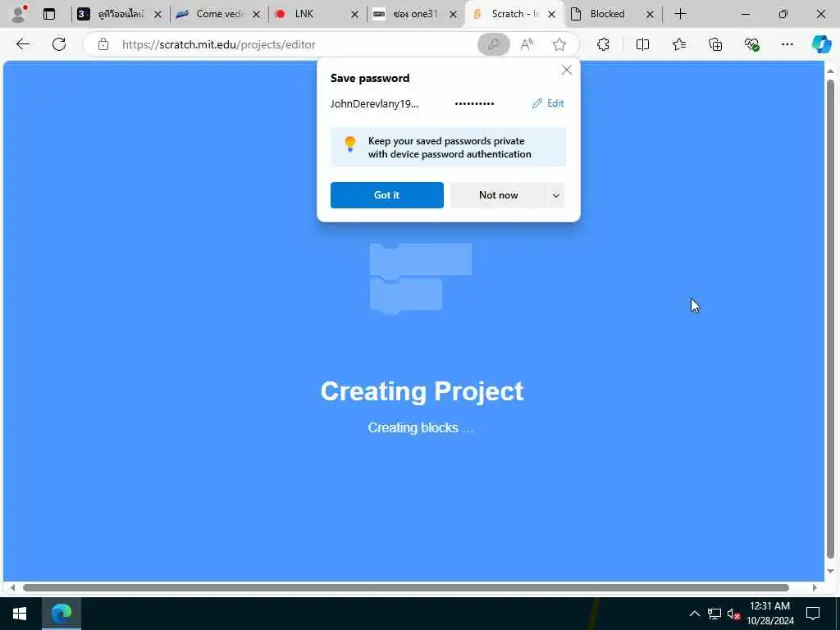Image resolution: width=840 pixels, height=630 pixels.
Task: Open Settings and more ellipsis menu
Action: click(x=787, y=44)
